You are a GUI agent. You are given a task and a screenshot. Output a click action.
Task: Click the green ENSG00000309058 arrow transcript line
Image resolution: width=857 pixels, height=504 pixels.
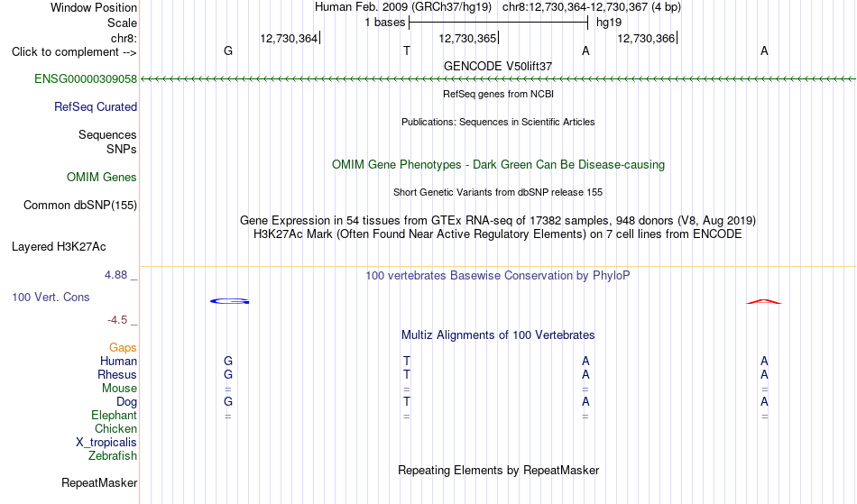(498, 79)
